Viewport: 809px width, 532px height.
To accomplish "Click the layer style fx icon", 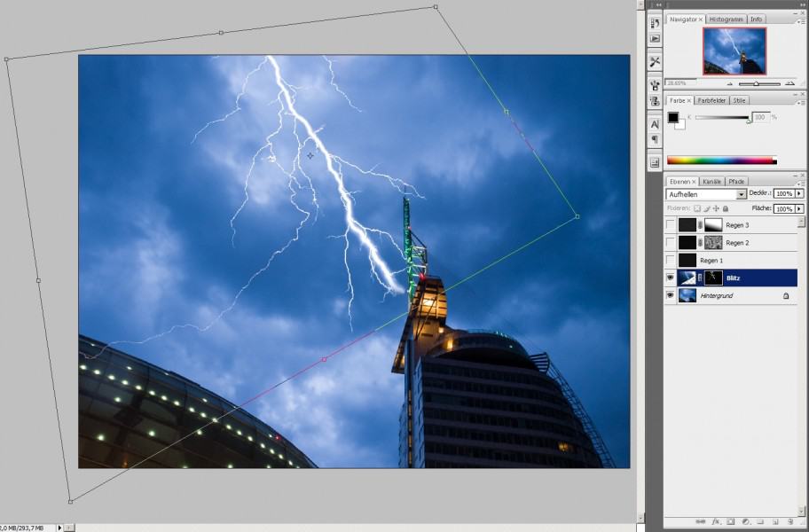I will coord(715,522).
